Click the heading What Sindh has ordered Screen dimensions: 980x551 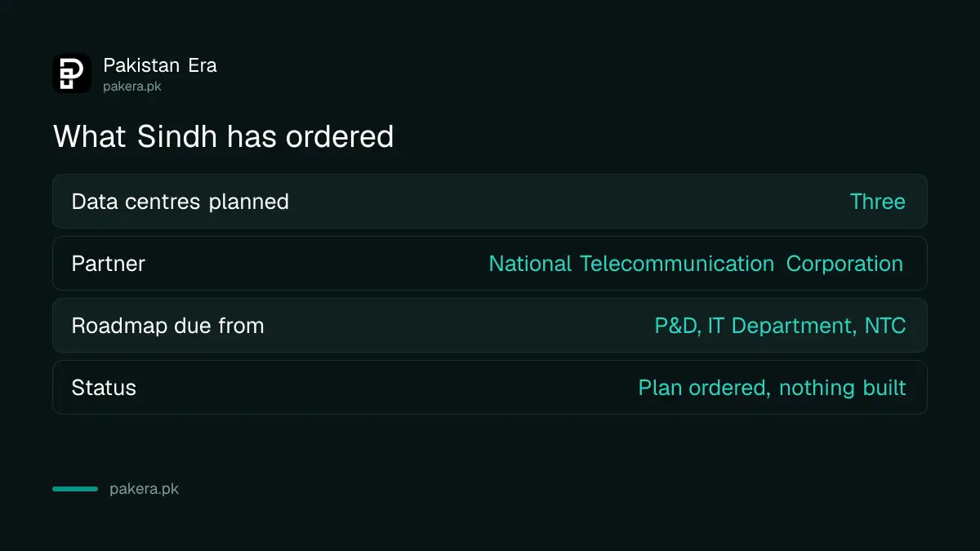click(x=224, y=136)
